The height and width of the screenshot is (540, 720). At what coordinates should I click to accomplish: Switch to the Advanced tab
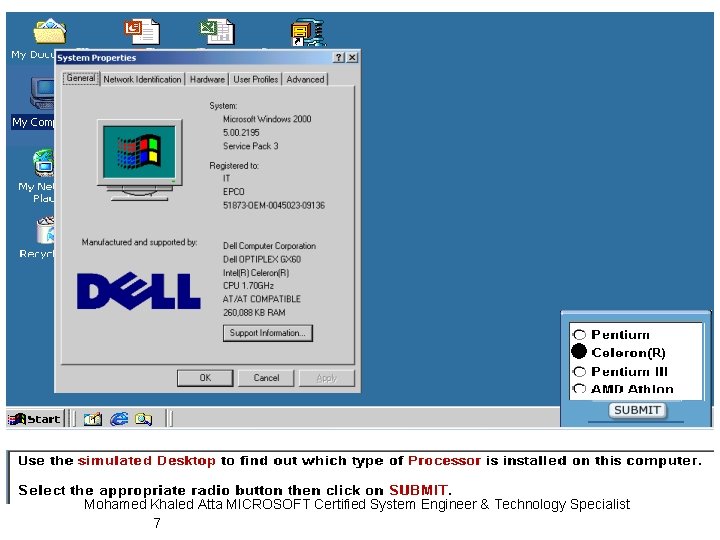pos(305,79)
